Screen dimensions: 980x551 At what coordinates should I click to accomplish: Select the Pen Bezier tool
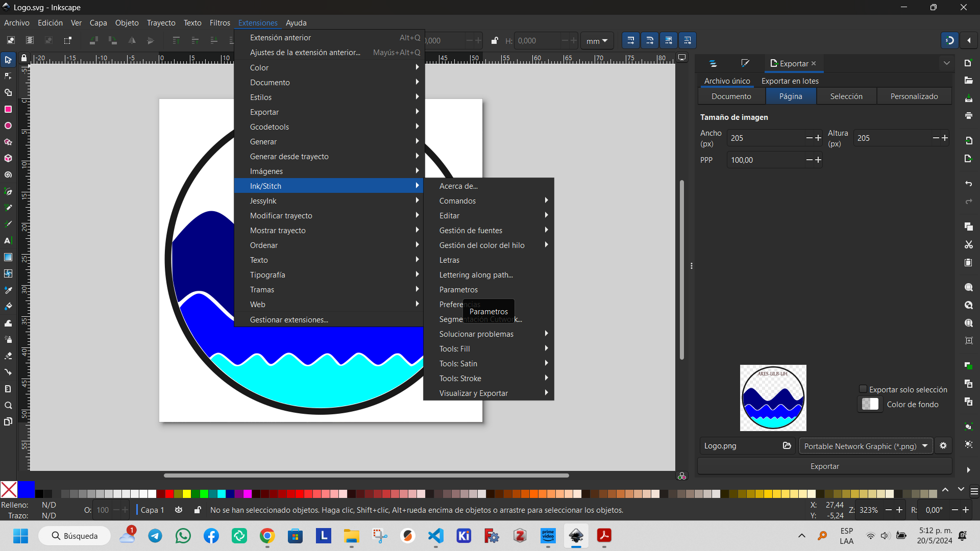tap(8, 191)
